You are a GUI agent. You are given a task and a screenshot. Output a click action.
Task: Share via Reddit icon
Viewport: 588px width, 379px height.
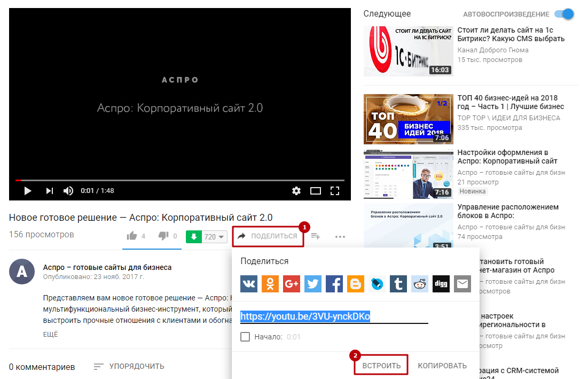click(420, 284)
